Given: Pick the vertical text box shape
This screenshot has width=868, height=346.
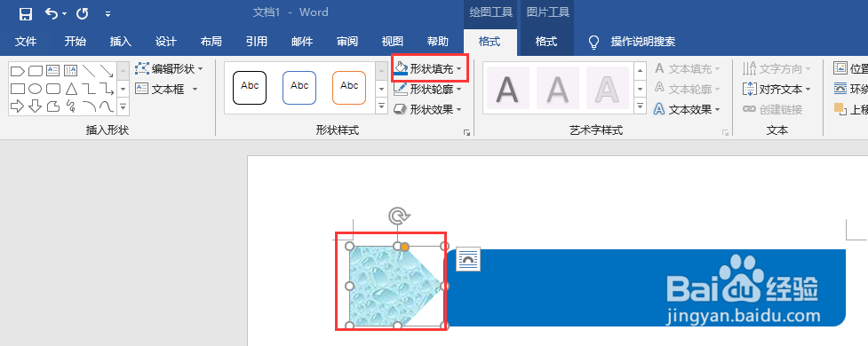Looking at the screenshot, I should [71, 71].
